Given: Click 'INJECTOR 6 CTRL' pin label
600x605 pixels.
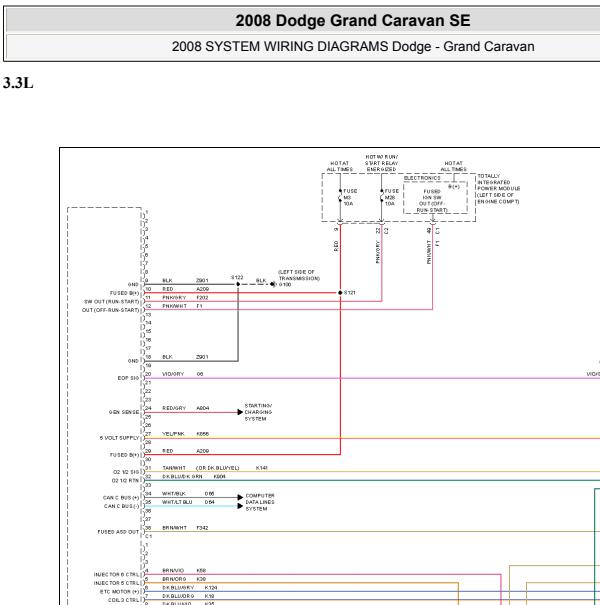Looking at the screenshot, I should pos(116,575).
